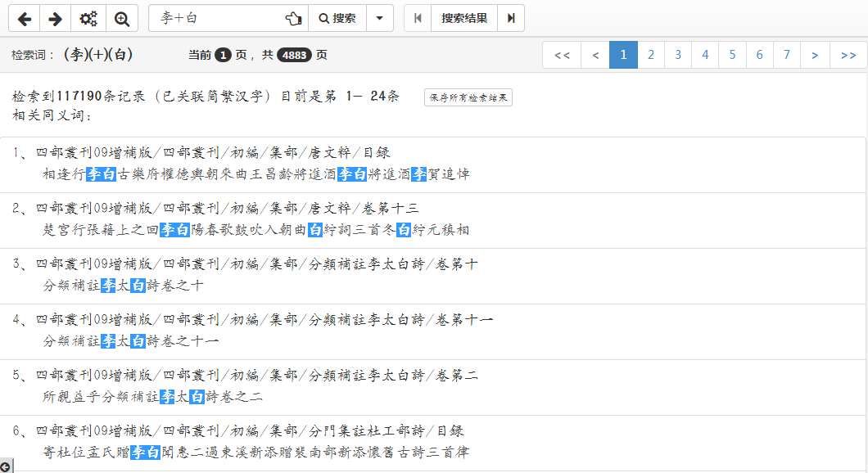Click the forward arrow navigation icon

tap(55, 18)
